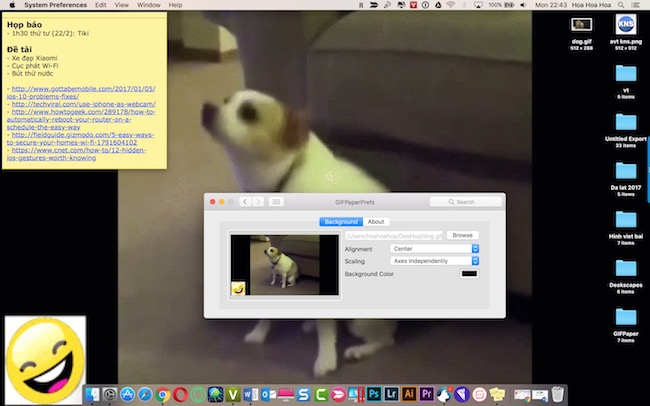This screenshot has height=406, width=650.
Task: Switch to the About tab
Action: [376, 222]
